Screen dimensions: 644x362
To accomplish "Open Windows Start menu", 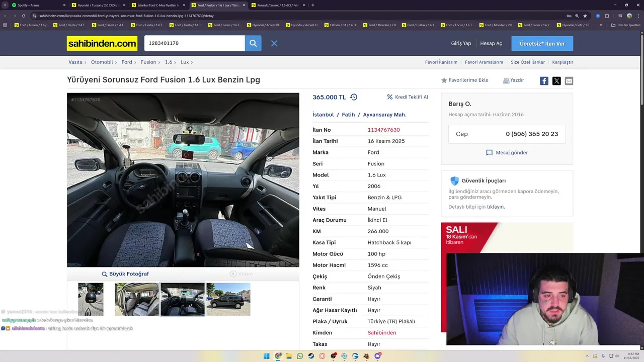I will click(x=267, y=356).
